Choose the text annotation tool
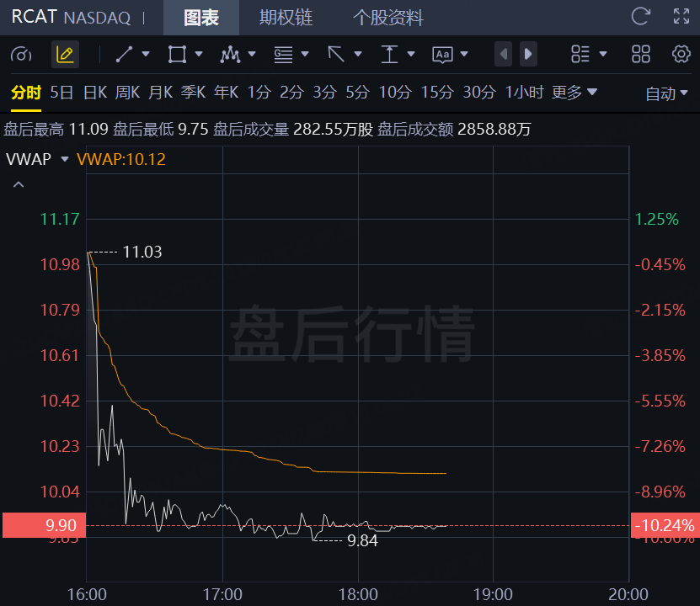 click(442, 55)
